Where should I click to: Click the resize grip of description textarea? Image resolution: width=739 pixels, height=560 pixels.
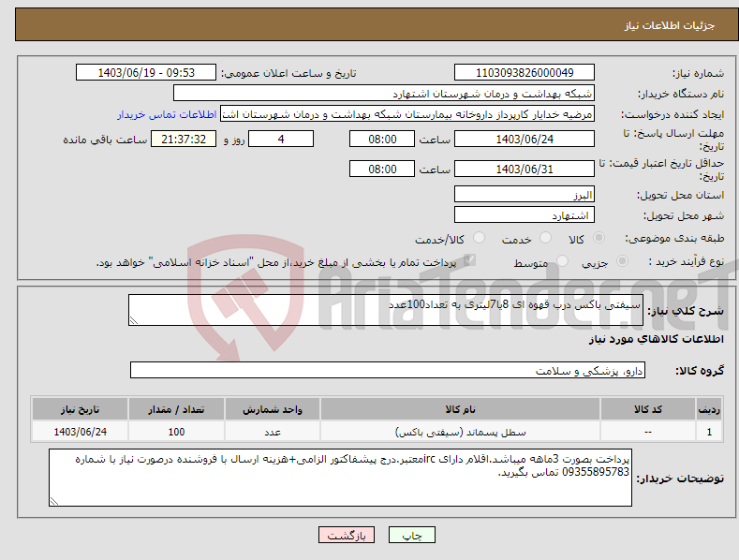(134, 320)
